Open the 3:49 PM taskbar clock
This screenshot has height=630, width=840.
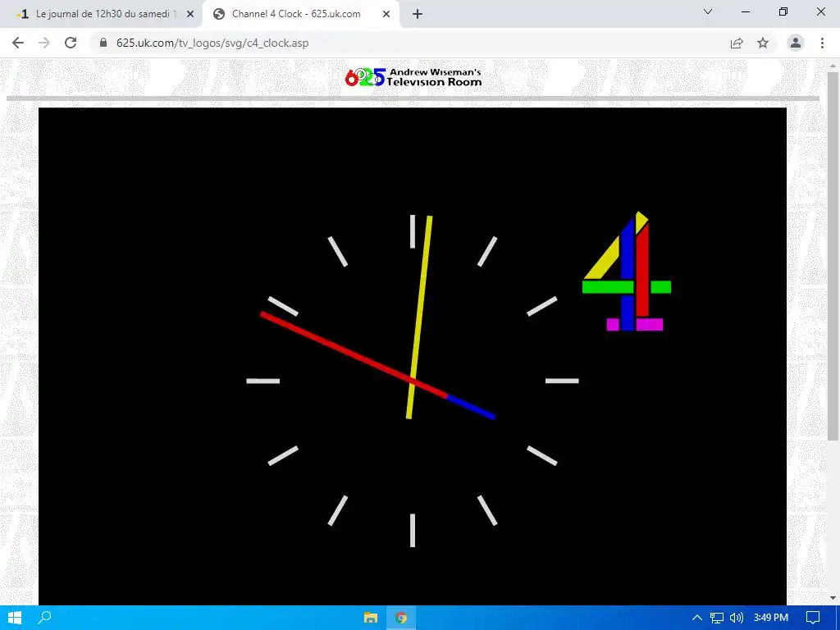[771, 618]
